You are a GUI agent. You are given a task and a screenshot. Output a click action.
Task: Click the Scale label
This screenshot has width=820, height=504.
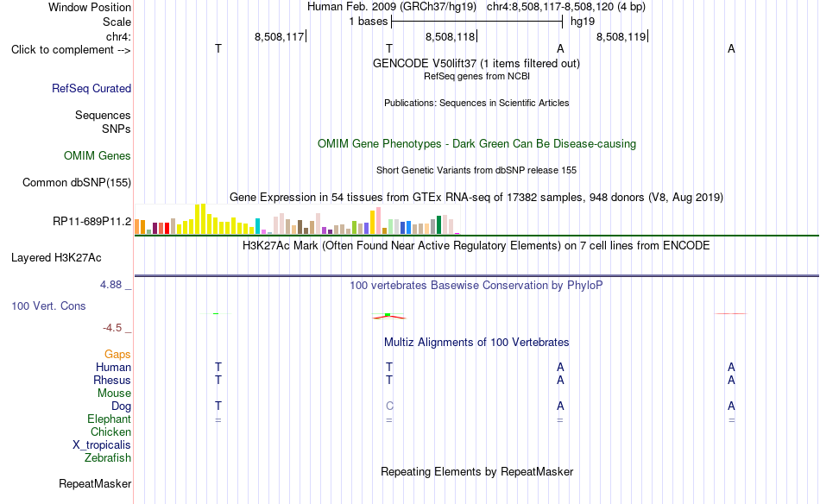click(117, 22)
